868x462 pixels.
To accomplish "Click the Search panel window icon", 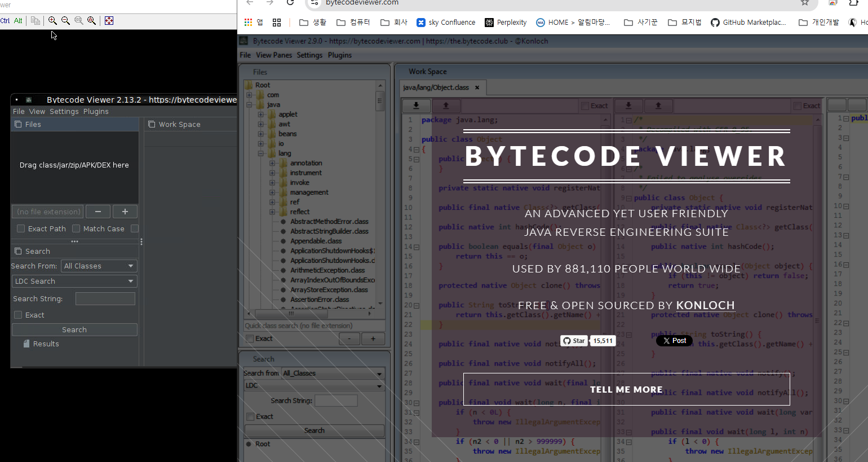I will [x=18, y=251].
